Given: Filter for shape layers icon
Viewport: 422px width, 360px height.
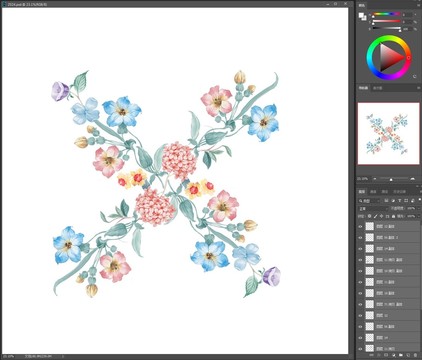Looking at the screenshot, I should (406, 201).
